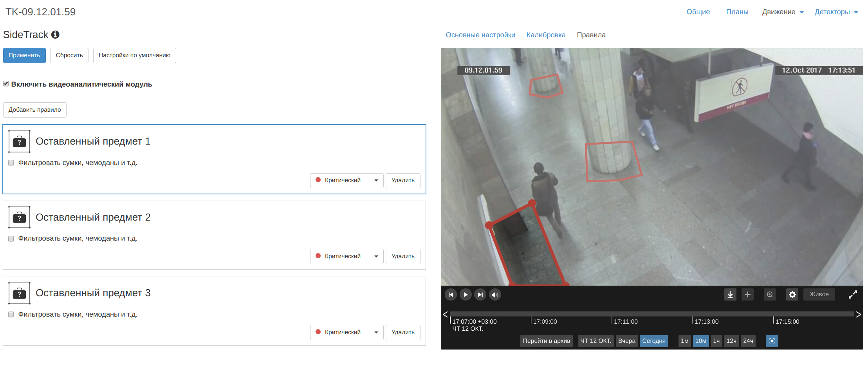Image resolution: width=868 pixels, height=384 pixels.
Task: Select Сегодня in timeline controls
Action: [654, 341]
